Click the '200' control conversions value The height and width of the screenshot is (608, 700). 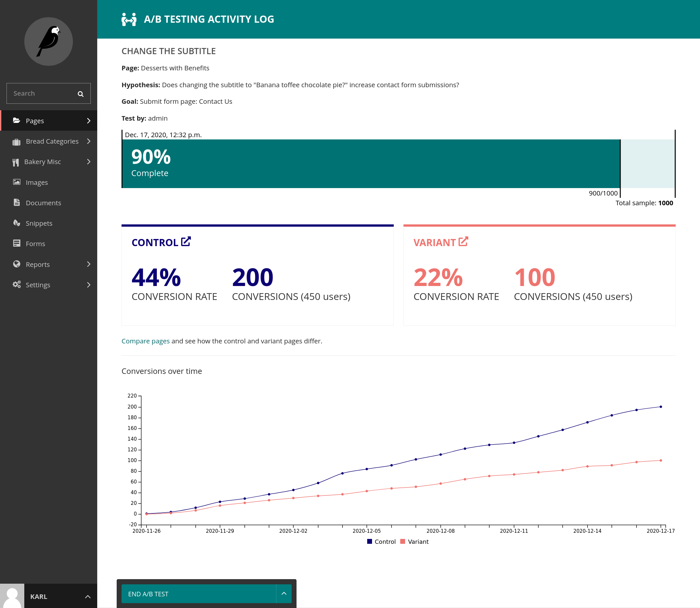[253, 277]
